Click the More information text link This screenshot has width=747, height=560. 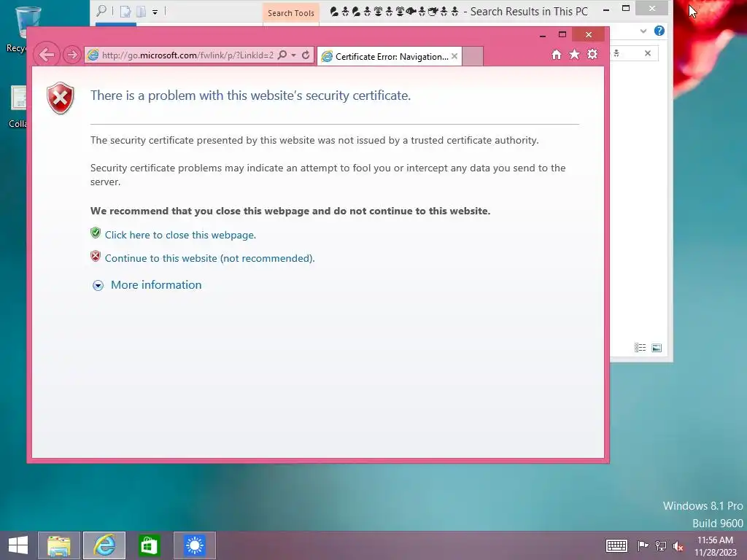tap(156, 285)
